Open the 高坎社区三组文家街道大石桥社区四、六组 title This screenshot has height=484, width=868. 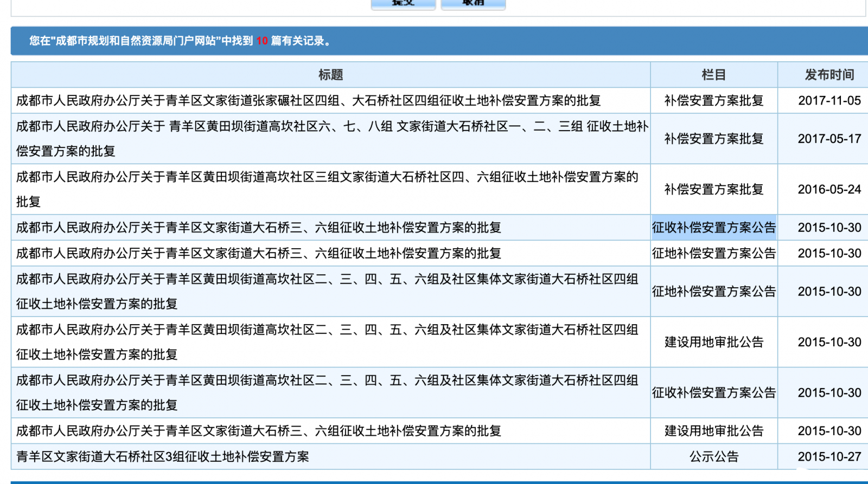tap(327, 189)
